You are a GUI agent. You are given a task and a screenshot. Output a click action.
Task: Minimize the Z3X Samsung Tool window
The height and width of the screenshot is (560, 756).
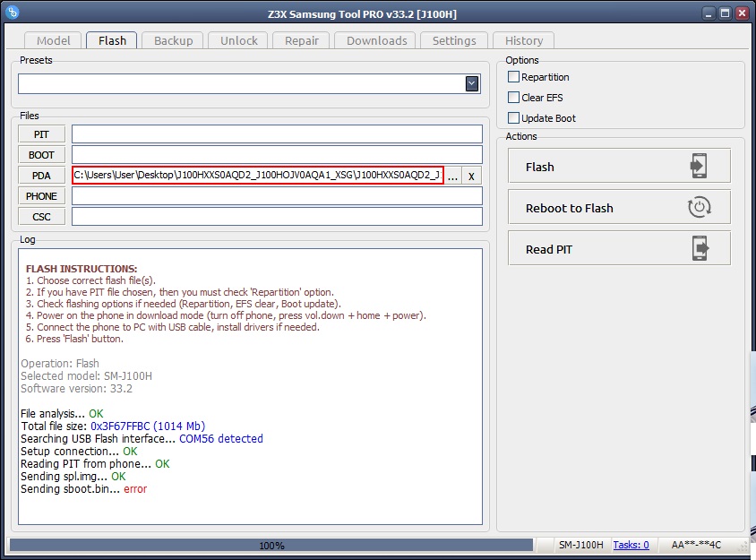(x=709, y=13)
